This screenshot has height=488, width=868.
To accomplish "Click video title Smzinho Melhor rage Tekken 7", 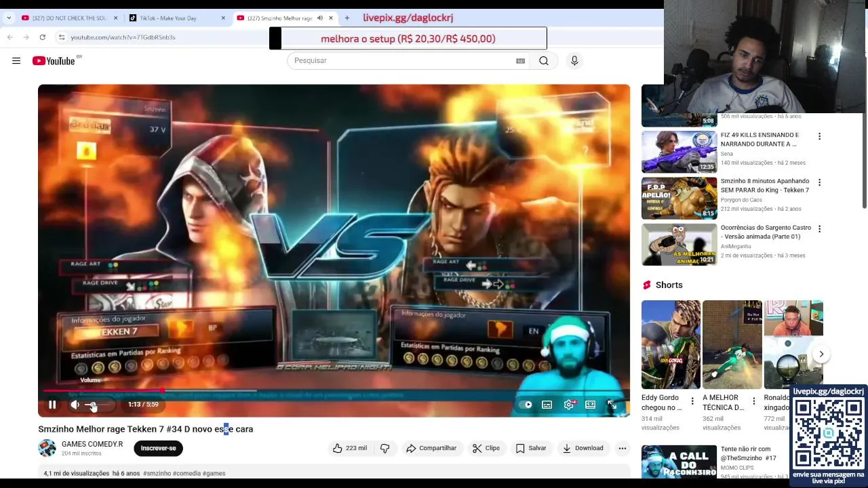I will 145,429.
